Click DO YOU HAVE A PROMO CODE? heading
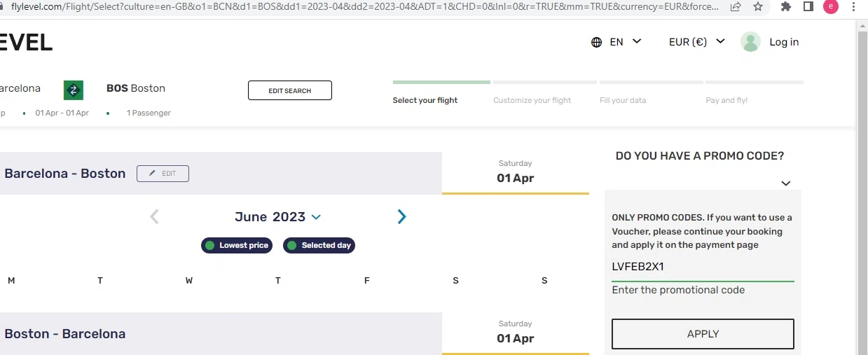868x355 pixels. [x=700, y=156]
